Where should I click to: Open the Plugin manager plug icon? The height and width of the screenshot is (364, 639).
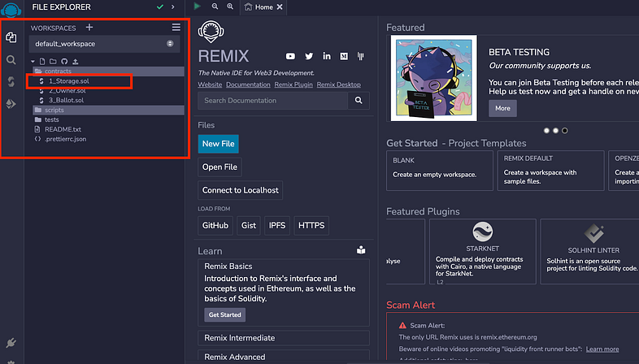point(11,343)
